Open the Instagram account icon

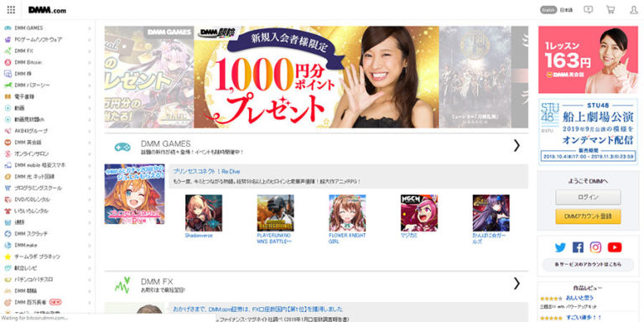click(x=595, y=247)
